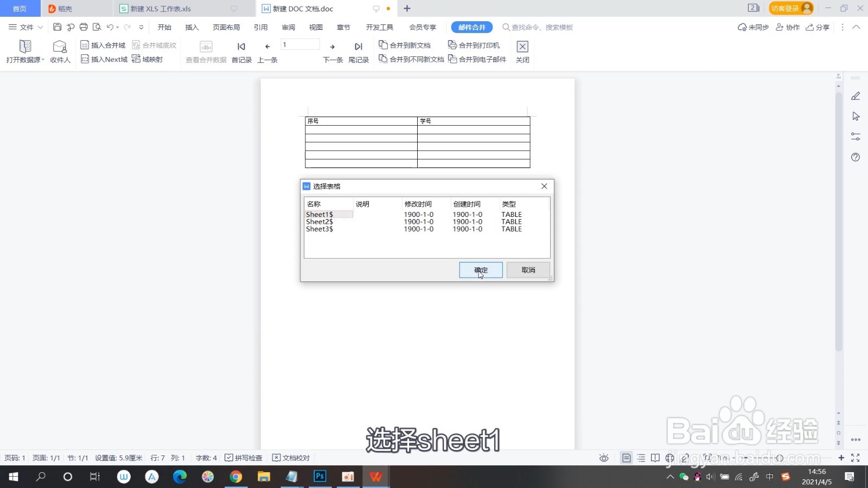
Task: Click the pen style icon in right sidebar
Action: point(856,96)
